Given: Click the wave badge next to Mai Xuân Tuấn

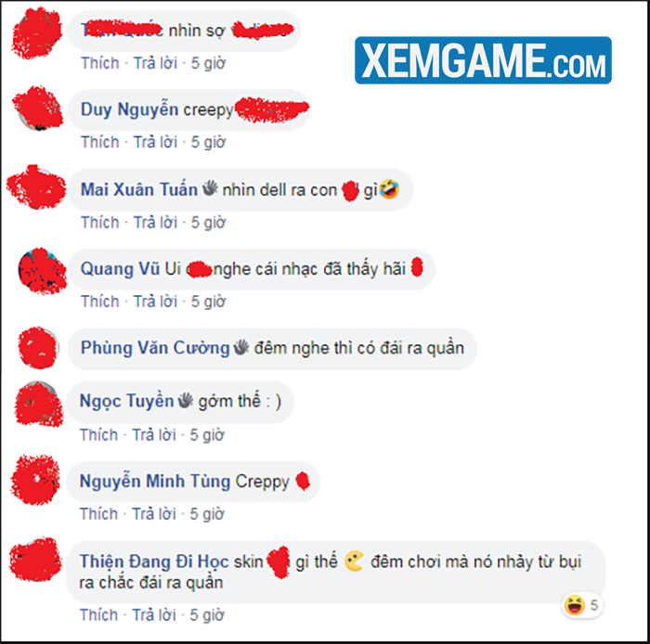Looking at the screenshot, I should (210, 188).
